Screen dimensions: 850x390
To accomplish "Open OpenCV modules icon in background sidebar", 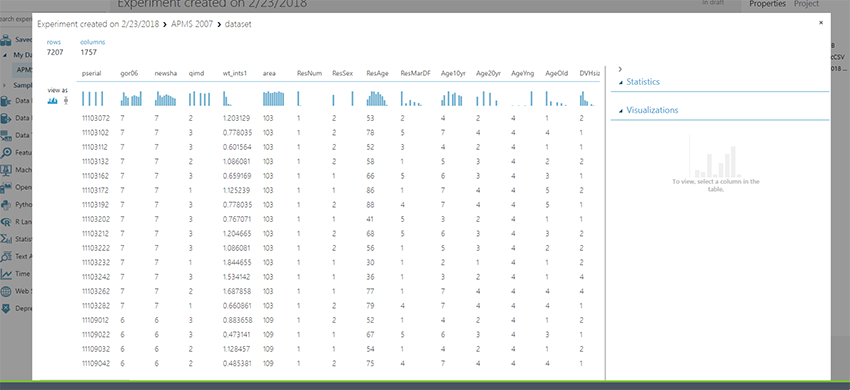I will click(7, 188).
